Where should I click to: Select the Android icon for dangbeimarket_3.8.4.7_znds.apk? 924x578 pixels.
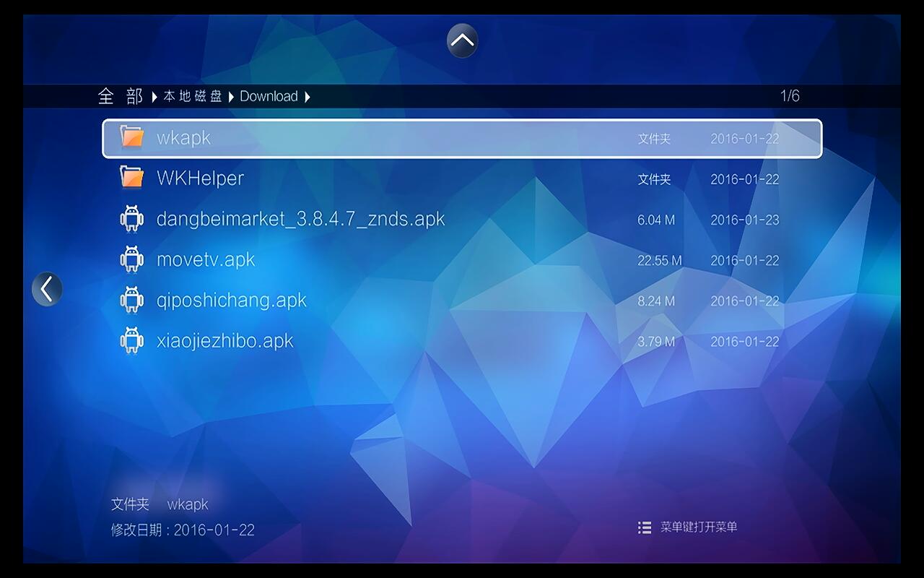(x=131, y=219)
